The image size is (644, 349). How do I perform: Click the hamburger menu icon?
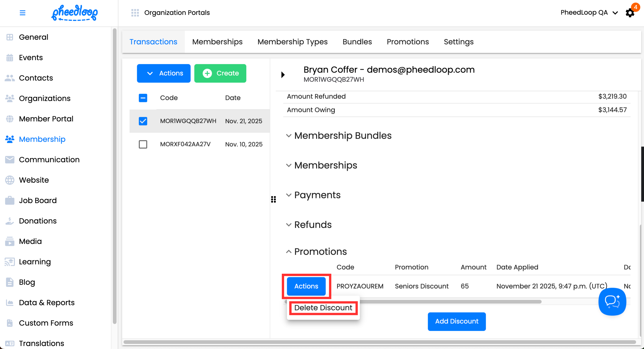tap(23, 13)
